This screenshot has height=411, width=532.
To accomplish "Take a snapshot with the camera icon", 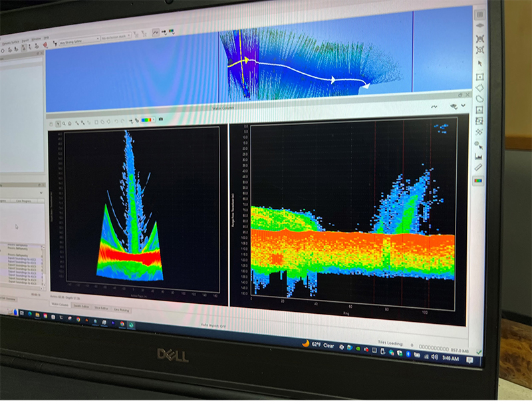I will 161,119.
